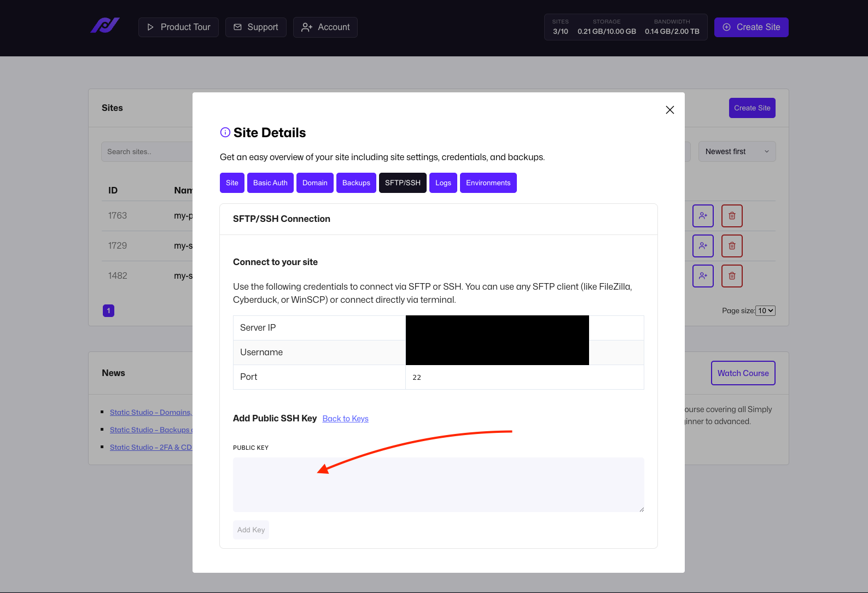This screenshot has width=868, height=593.
Task: Open Static Studio – Backups news link
Action: click(x=151, y=430)
